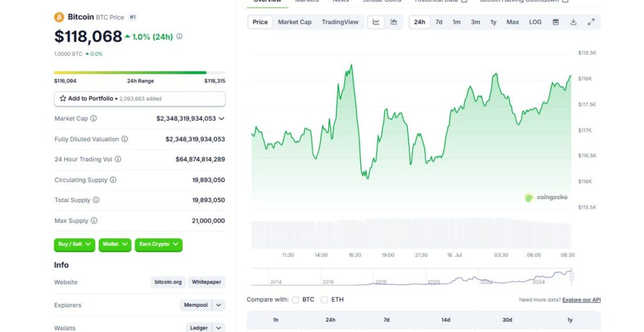This screenshot has height=332, width=644.
Task: Switch to candlestick chart icon
Action: (394, 22)
